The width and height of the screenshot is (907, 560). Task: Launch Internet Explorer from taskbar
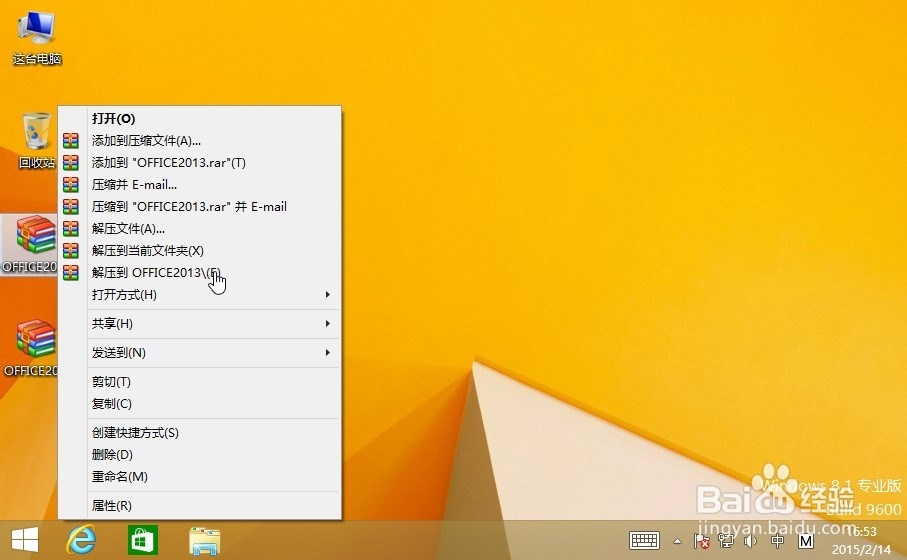pyautogui.click(x=81, y=540)
